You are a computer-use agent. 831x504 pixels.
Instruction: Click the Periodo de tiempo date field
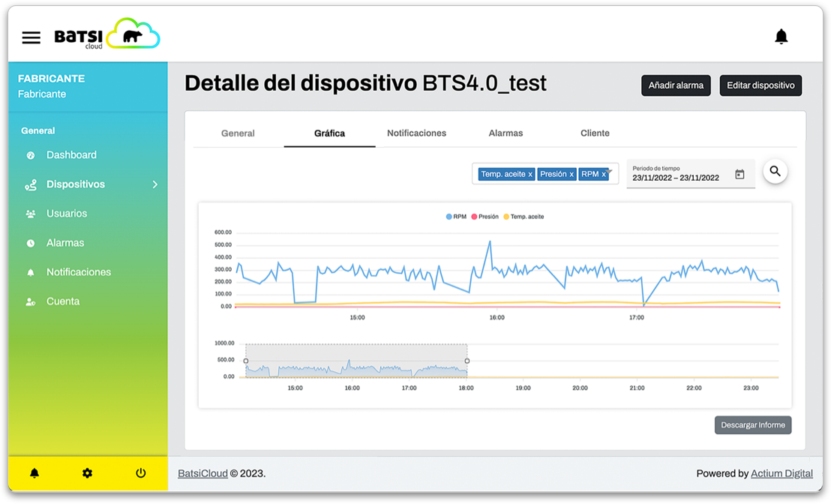(x=679, y=178)
